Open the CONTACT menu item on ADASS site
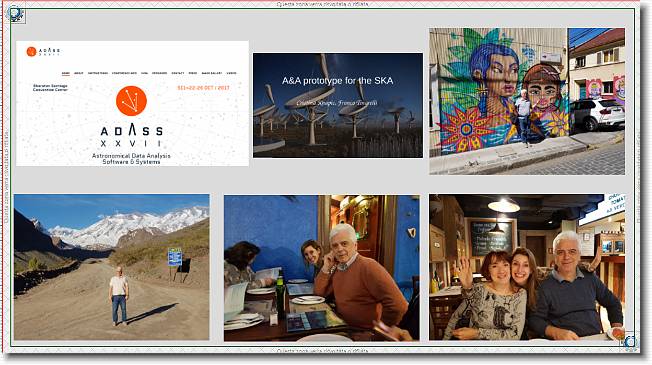This screenshot has height=365, width=652. coord(178,73)
